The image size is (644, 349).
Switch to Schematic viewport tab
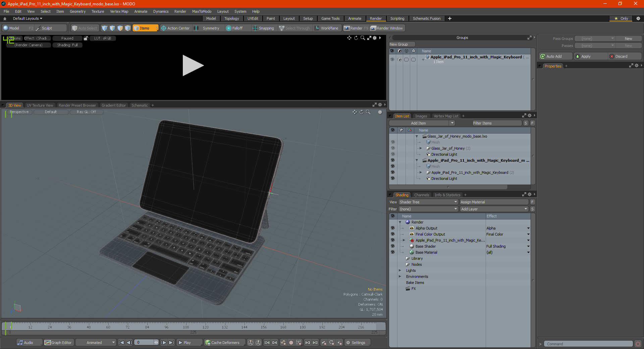point(140,105)
